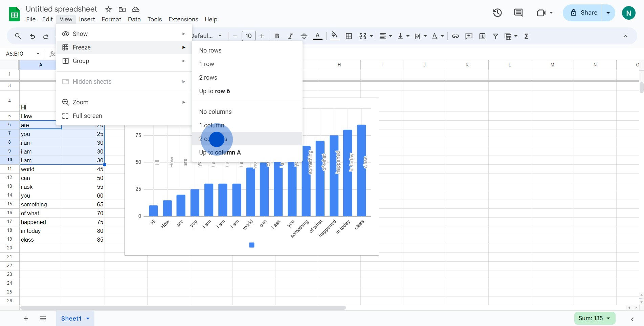The width and height of the screenshot is (644, 326).
Task: Open the Format menu
Action: (x=111, y=19)
